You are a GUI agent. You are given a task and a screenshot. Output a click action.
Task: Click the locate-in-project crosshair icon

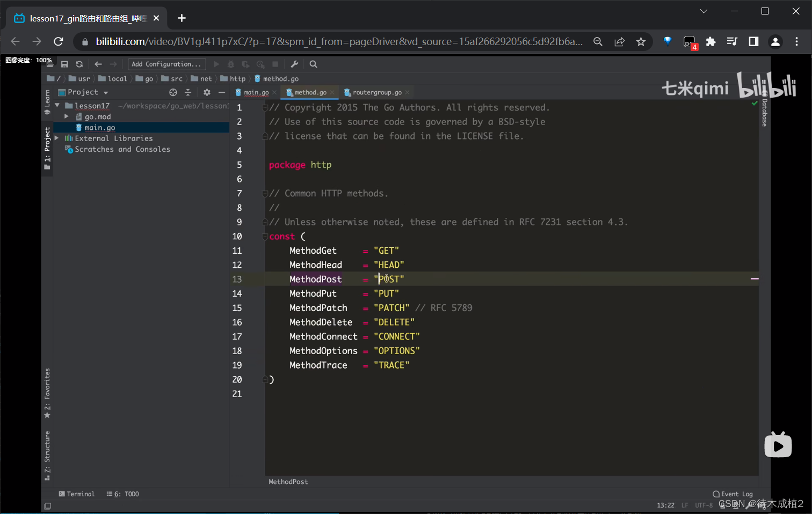coord(173,92)
